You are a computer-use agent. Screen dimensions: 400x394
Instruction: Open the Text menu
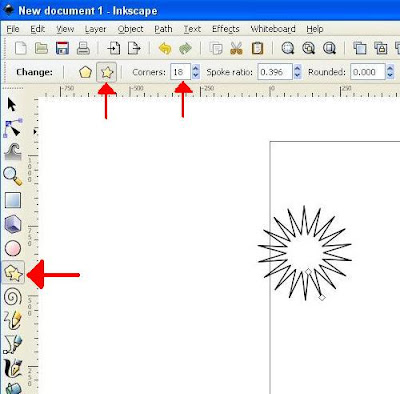[x=192, y=29]
